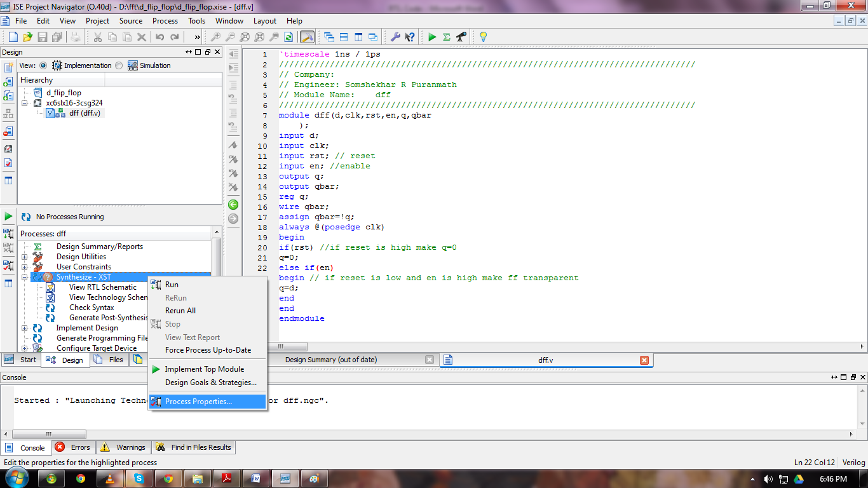Switch to Design Summary (out of date) tab
This screenshot has width=868, height=488.
pos(331,360)
